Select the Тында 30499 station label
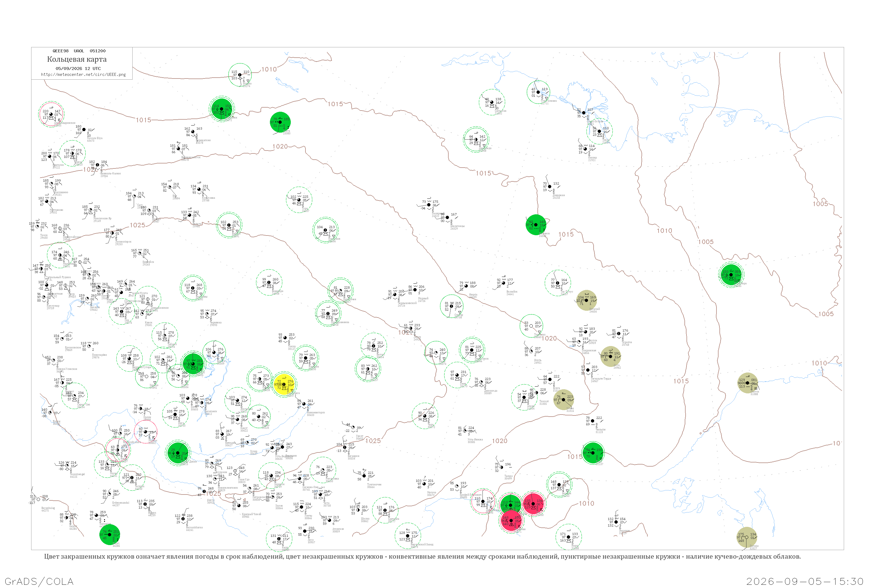 [508, 477]
